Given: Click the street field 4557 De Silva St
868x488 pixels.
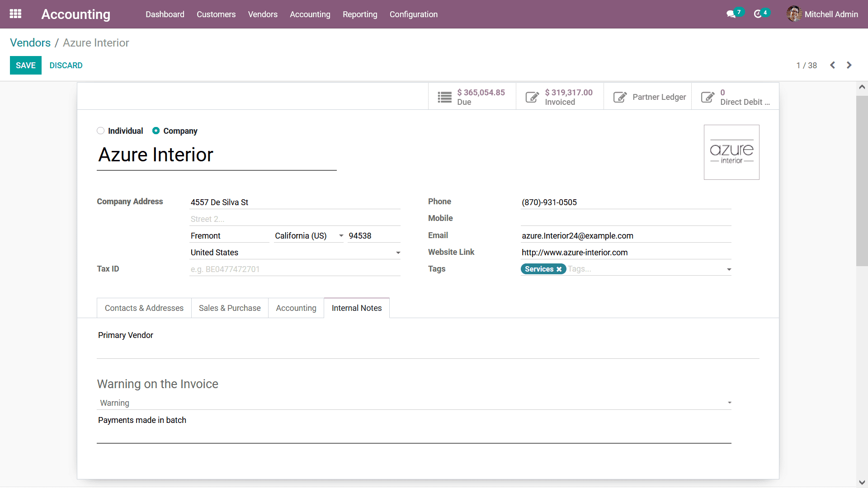Looking at the screenshot, I should 295,202.
